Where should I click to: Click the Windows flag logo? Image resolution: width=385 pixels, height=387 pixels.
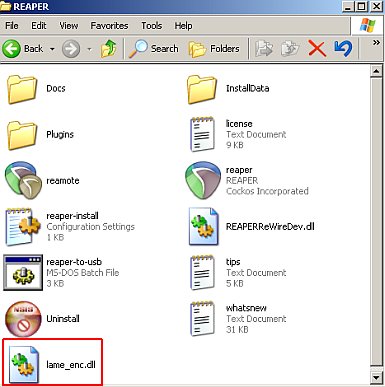[x=367, y=25]
